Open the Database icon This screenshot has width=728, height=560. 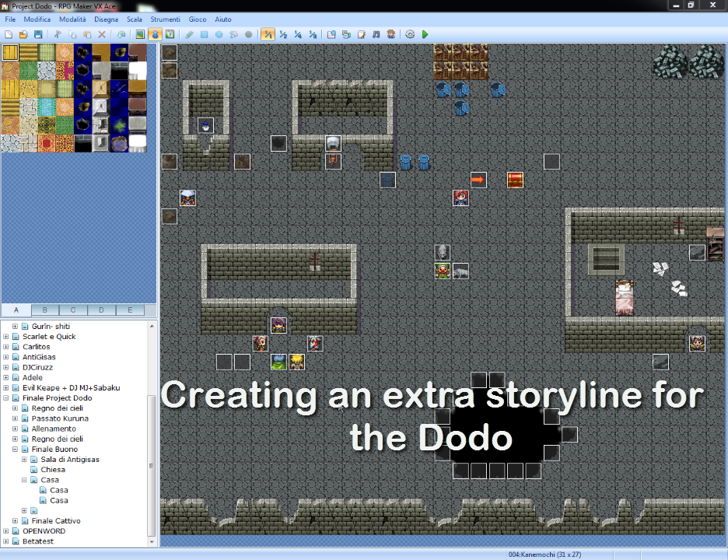click(x=331, y=34)
